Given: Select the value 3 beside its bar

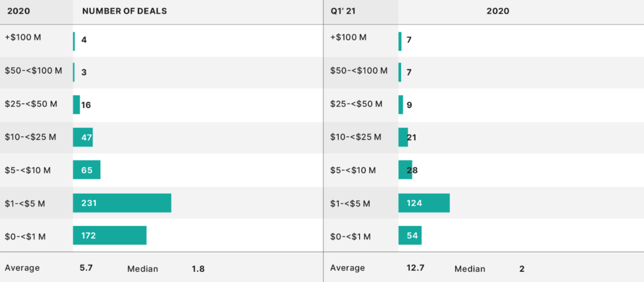Looking at the screenshot, I should coord(84,73).
